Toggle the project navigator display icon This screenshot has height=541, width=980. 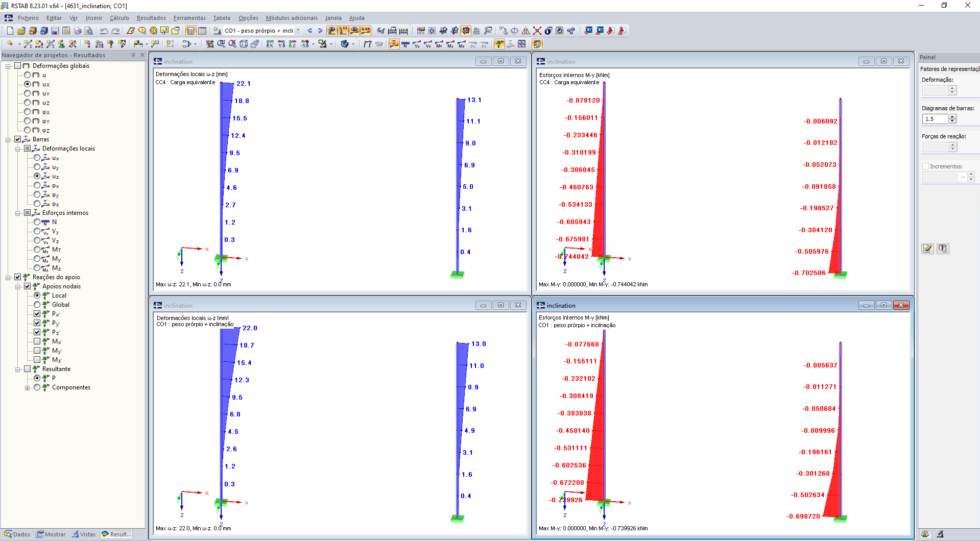coord(191,31)
